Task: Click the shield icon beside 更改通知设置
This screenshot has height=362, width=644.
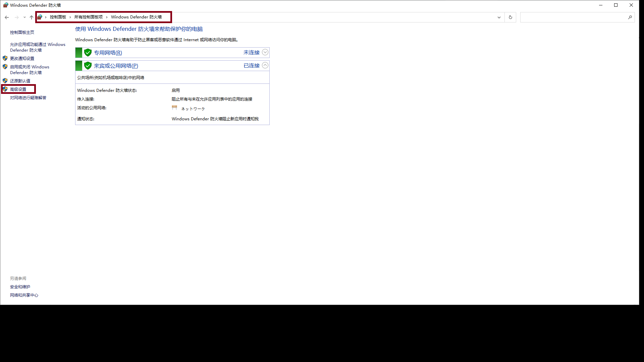Action: coord(5,58)
